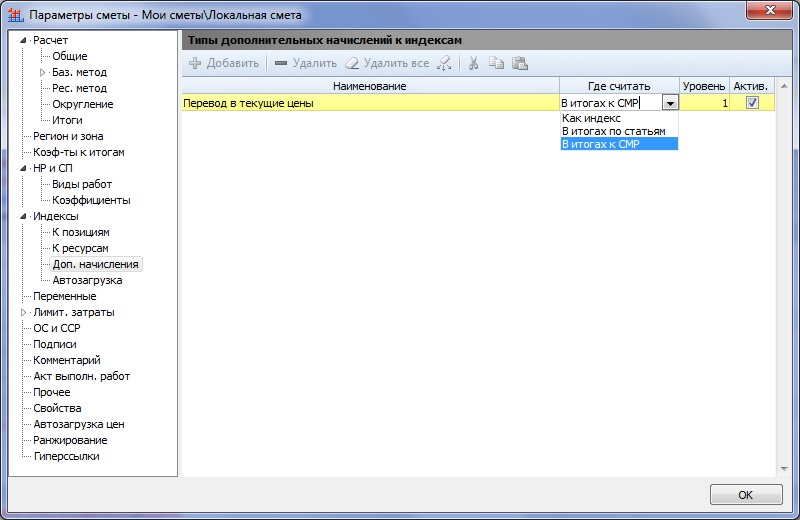The image size is (800, 520).
Task: Expand the Баз. метод tree node
Action: (x=42, y=72)
